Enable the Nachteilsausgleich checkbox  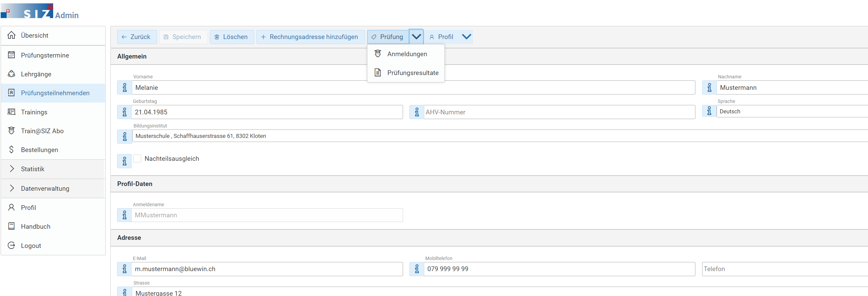137,158
